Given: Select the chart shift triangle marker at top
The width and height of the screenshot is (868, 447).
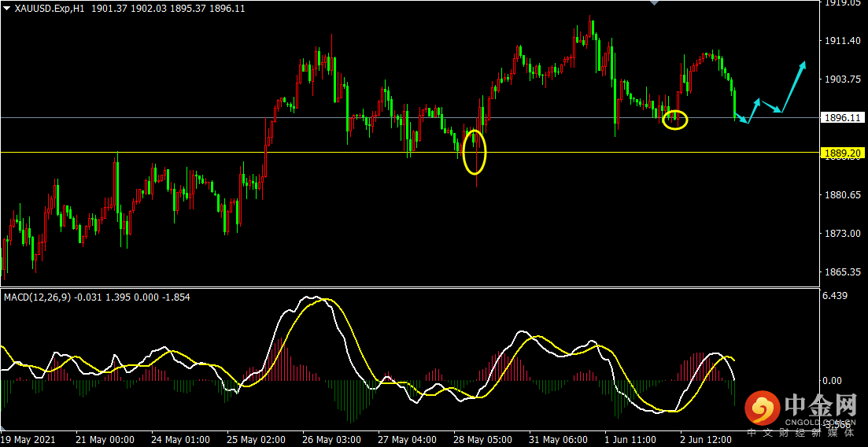Looking at the screenshot, I should coord(654,3).
